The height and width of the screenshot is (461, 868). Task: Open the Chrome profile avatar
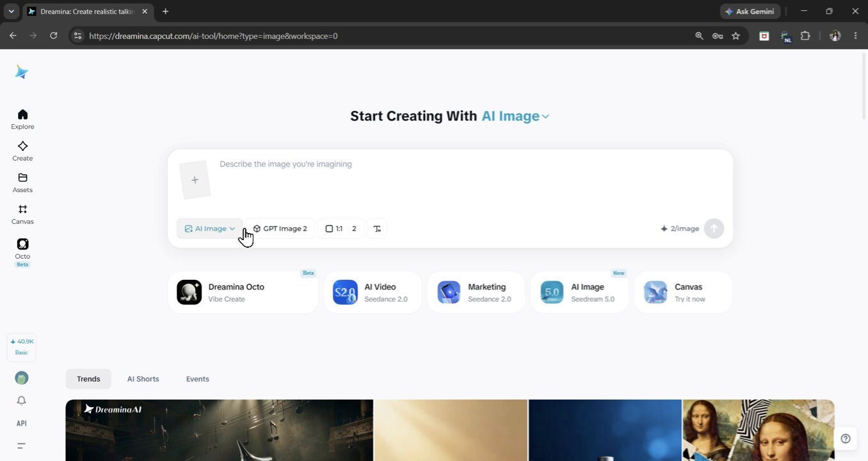(x=835, y=36)
